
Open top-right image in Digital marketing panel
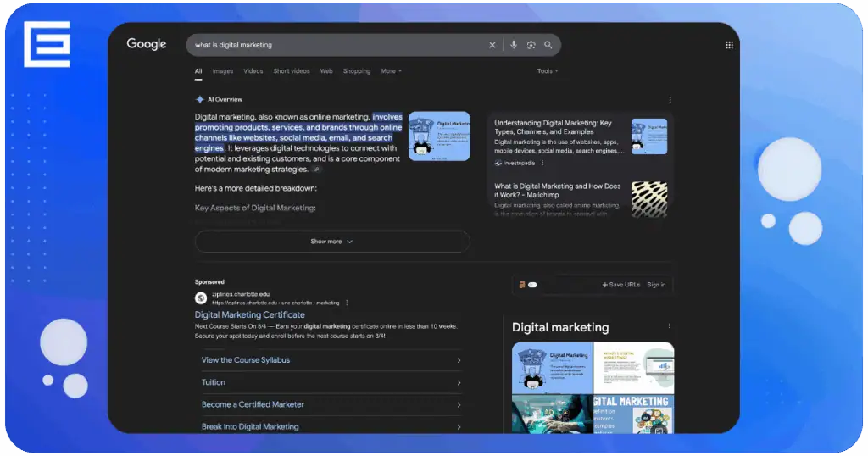(x=634, y=368)
